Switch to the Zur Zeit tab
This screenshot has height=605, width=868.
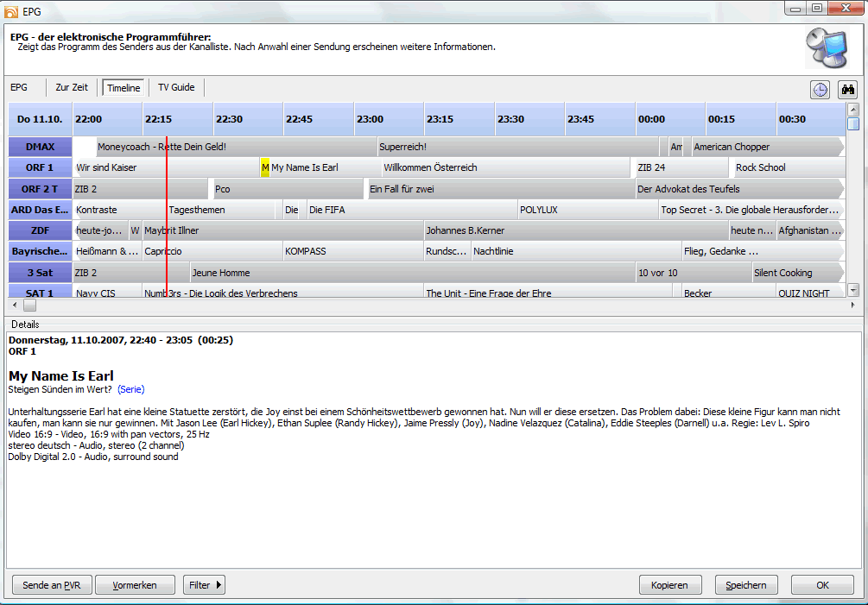click(x=72, y=87)
